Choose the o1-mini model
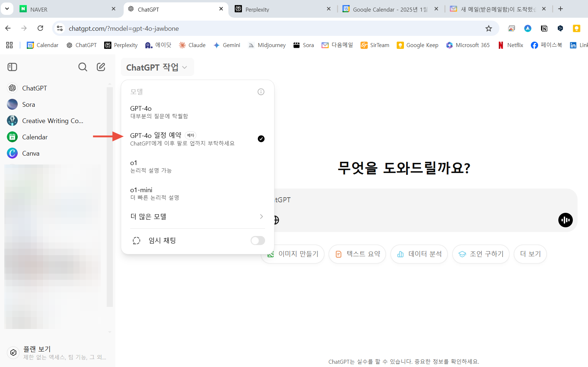 (197, 193)
